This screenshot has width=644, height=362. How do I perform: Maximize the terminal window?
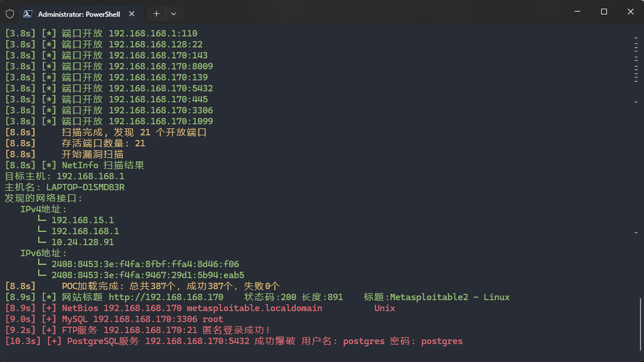coord(604,12)
